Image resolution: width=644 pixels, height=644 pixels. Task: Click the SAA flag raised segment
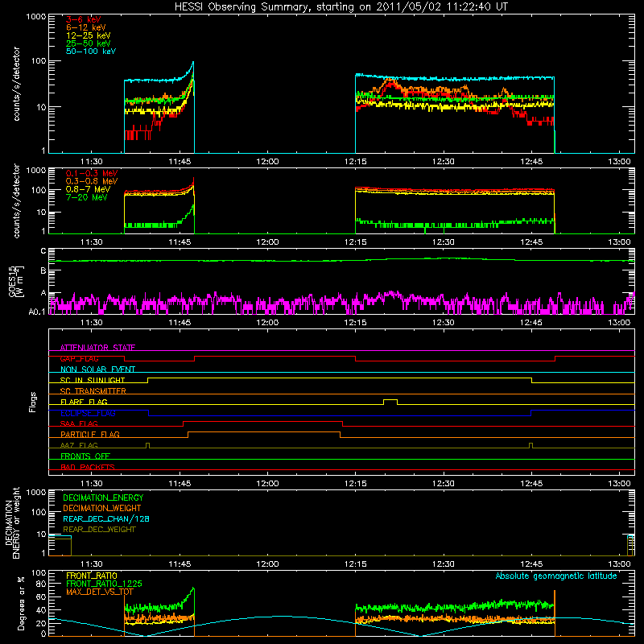coord(263,421)
